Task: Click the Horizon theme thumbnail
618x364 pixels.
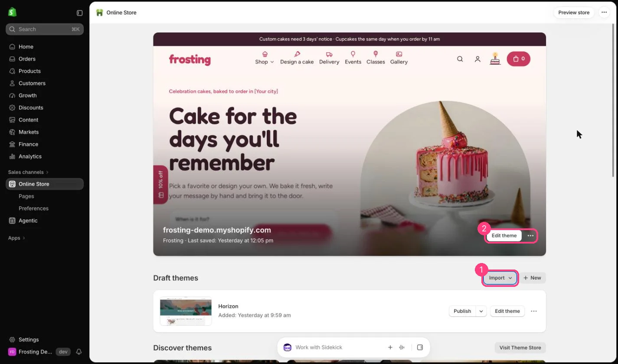Action: pos(186,311)
